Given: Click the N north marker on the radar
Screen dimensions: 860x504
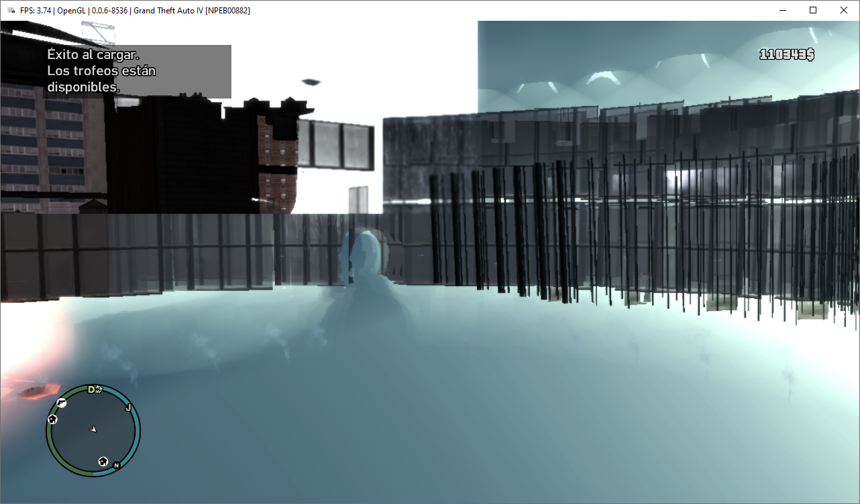Looking at the screenshot, I should click(116, 465).
